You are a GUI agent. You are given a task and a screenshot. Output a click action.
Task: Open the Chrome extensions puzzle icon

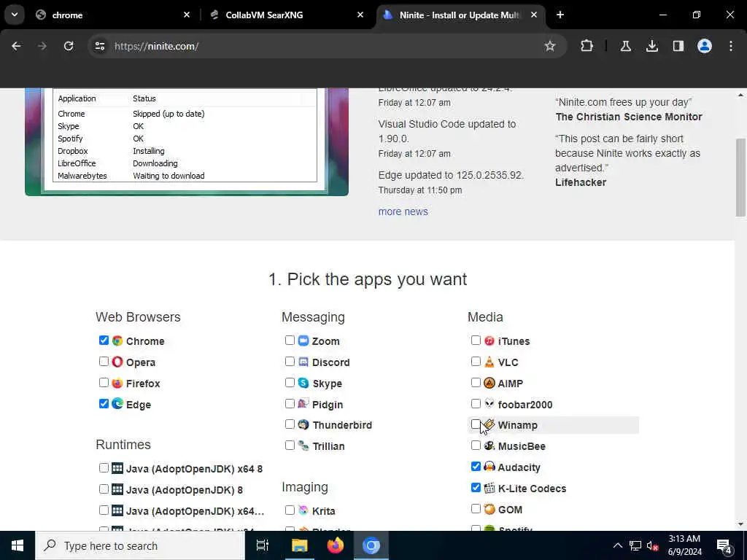click(587, 46)
